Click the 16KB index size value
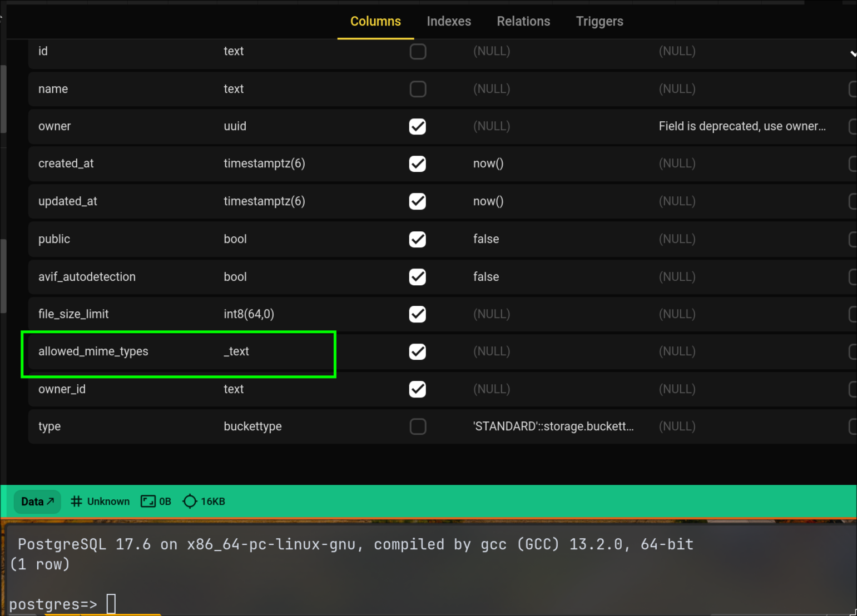This screenshot has width=857, height=616. pyautogui.click(x=213, y=501)
